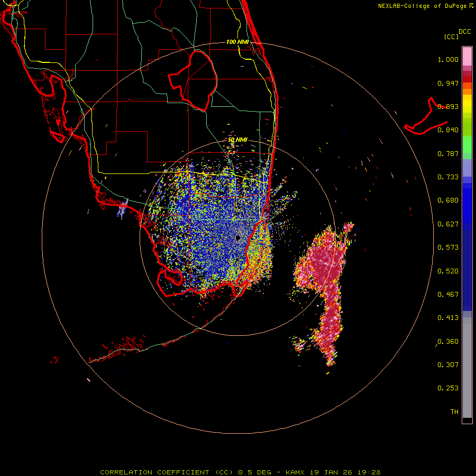Pick the light pink swatch at 1.000

[x=467, y=57]
